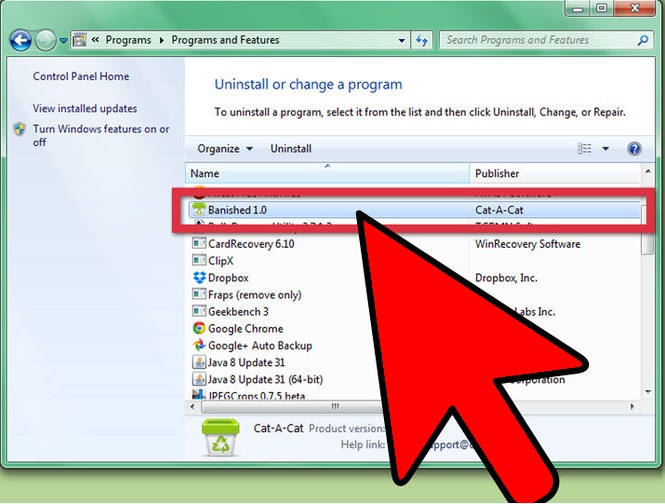Click the horizontal scrollbar left arrow
Viewport: 665px width, 504px height.
(x=193, y=406)
